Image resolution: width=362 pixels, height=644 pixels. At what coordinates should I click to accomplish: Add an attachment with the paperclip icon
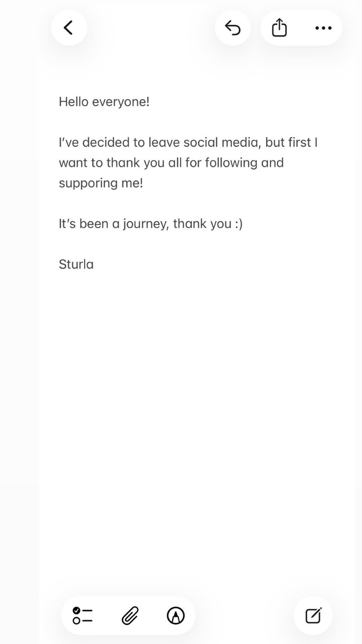click(x=130, y=616)
